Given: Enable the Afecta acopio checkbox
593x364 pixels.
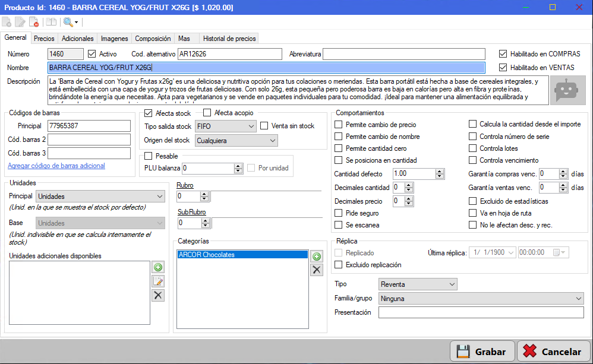Looking at the screenshot, I should [x=207, y=113].
